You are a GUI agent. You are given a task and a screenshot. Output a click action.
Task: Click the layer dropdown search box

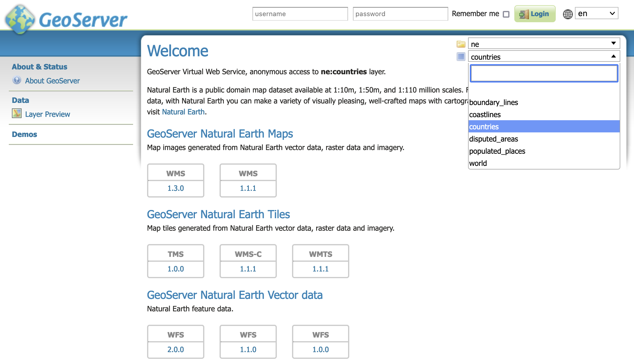(x=544, y=73)
